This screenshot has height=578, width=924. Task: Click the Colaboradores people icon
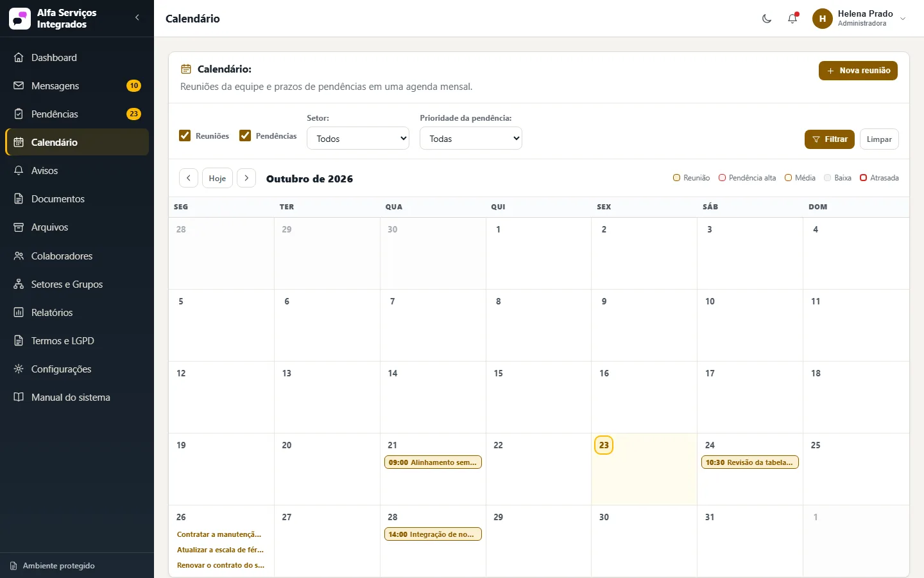click(x=19, y=256)
